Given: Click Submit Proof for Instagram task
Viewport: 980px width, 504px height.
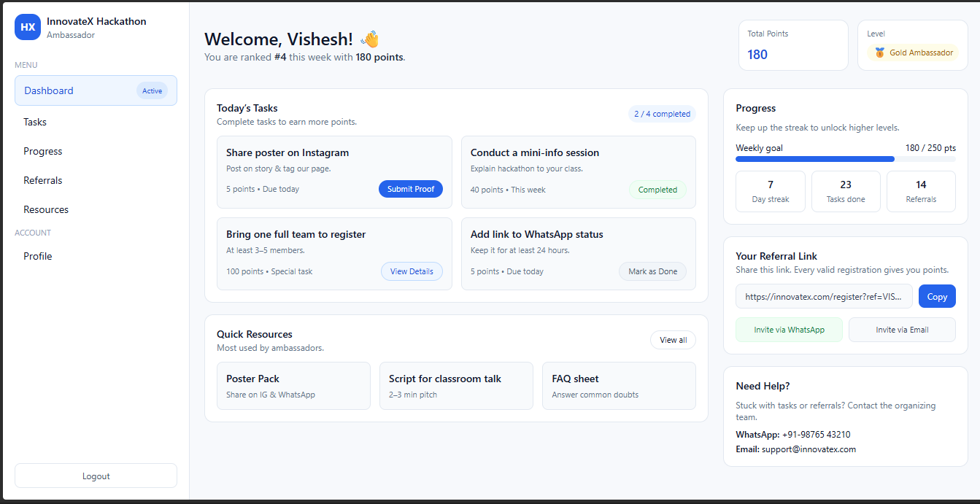Looking at the screenshot, I should (x=410, y=189).
